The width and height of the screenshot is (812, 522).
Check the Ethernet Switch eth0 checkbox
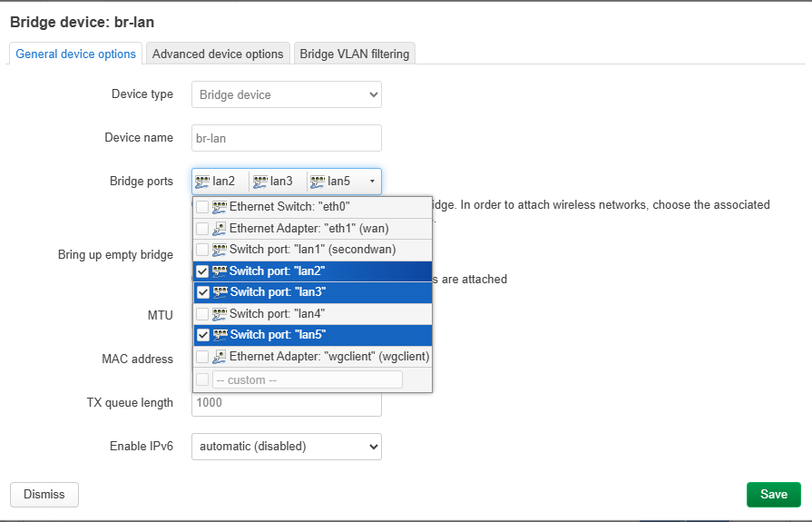(x=202, y=207)
